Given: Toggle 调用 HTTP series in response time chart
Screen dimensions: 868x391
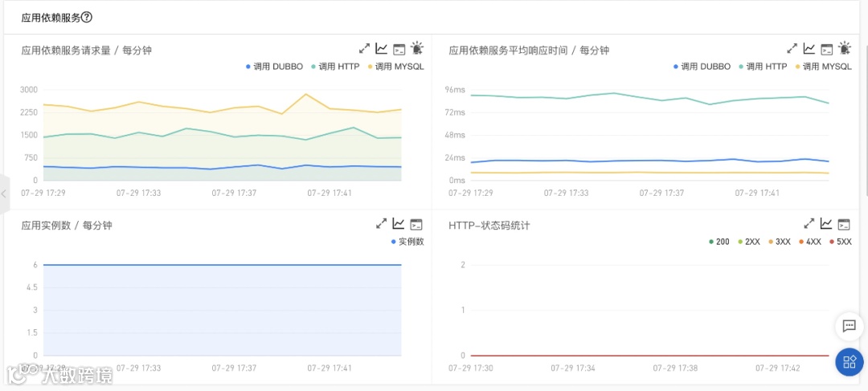Looking at the screenshot, I should [762, 67].
